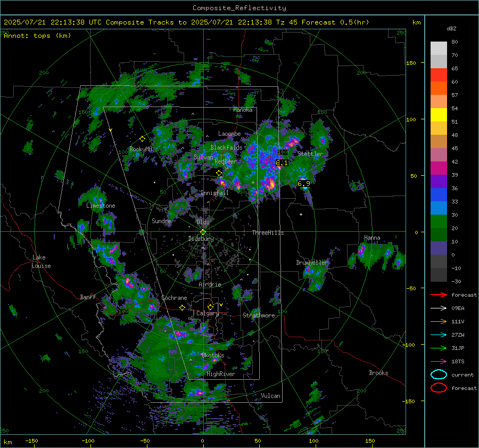Click the orange 111V arrow in the legend
The width and height of the screenshot is (479, 448).
(x=439, y=321)
